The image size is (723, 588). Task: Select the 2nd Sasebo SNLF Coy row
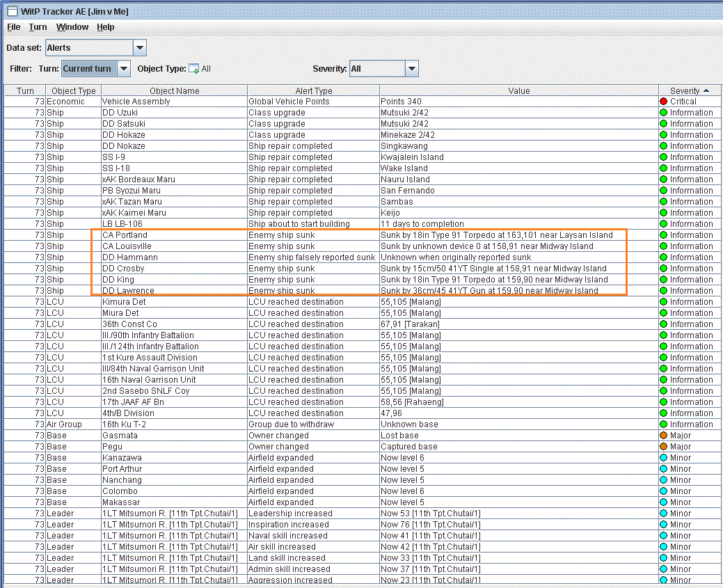click(x=363, y=390)
